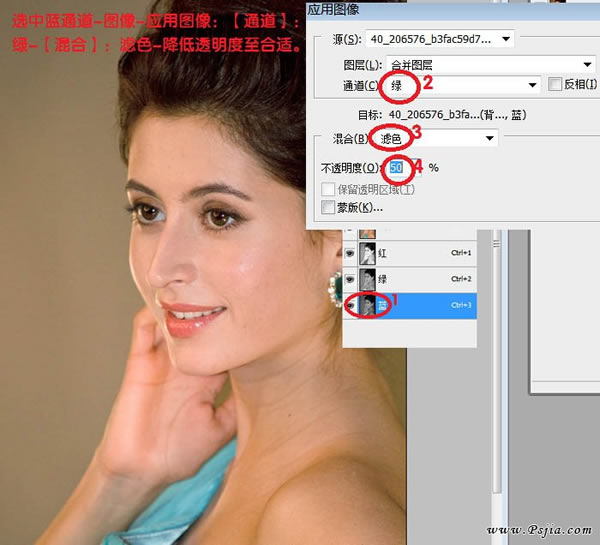Select the Red (红) channel thumbnail

point(367,253)
